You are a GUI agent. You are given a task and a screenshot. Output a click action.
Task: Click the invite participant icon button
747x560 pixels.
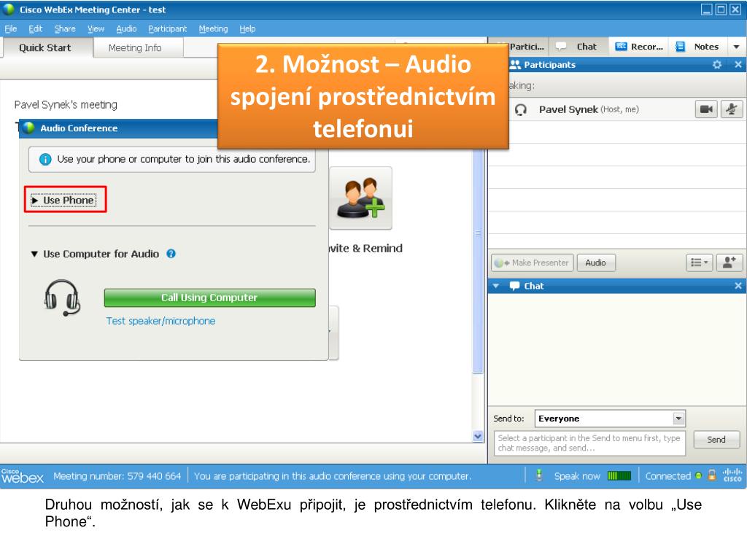pos(729,262)
